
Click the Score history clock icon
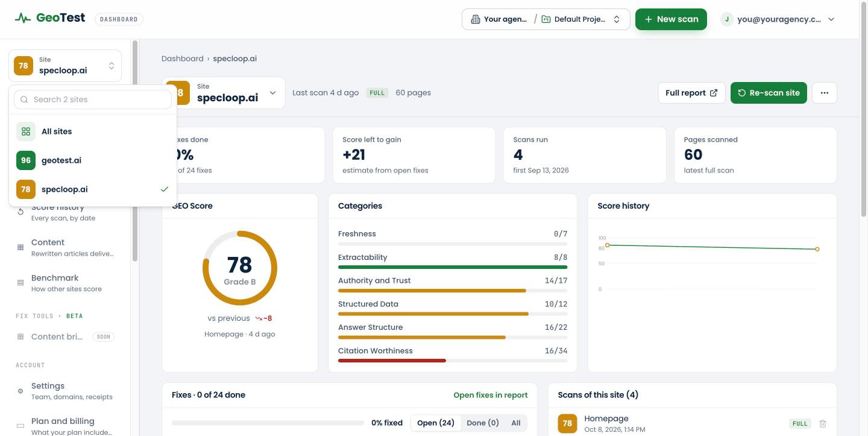click(20, 212)
